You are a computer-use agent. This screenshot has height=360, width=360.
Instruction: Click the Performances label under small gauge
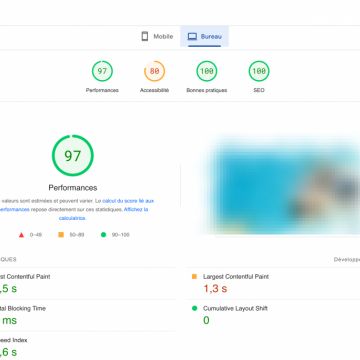(102, 90)
